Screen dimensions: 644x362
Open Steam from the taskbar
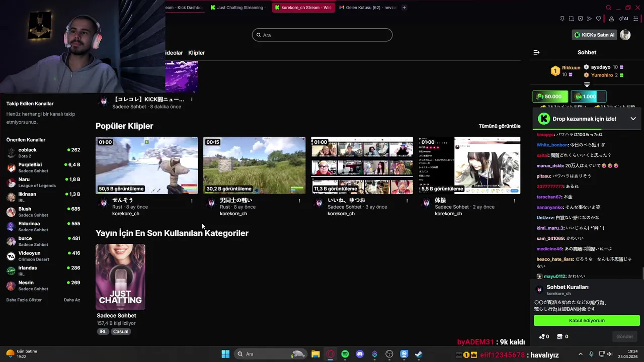coord(419,354)
